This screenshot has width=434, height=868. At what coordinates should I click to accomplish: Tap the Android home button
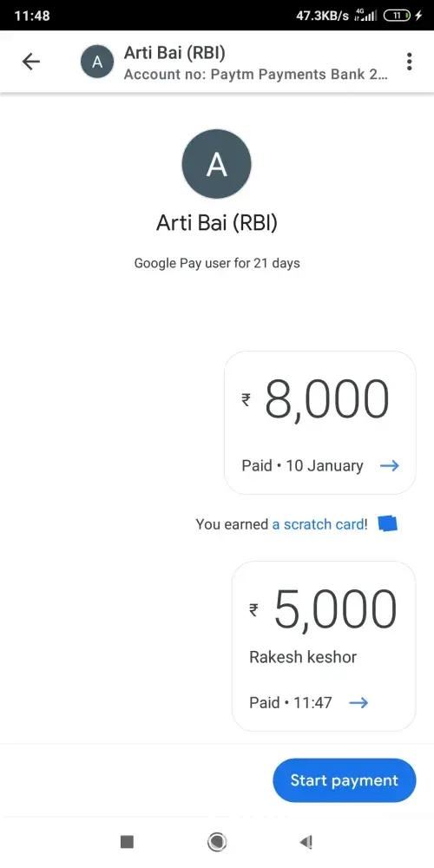(216, 841)
